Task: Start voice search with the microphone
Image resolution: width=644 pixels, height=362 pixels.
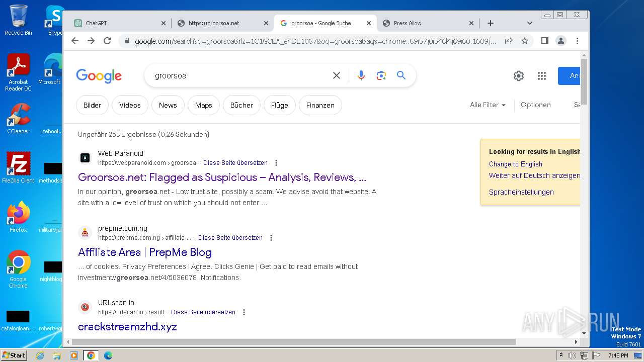Action: (361, 75)
